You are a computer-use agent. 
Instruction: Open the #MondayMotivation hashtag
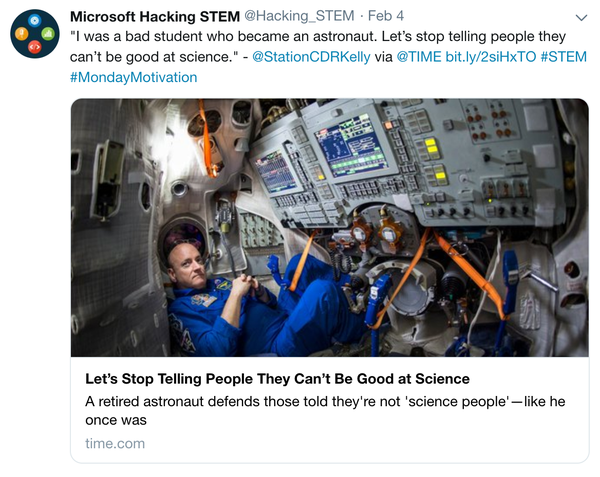134,77
